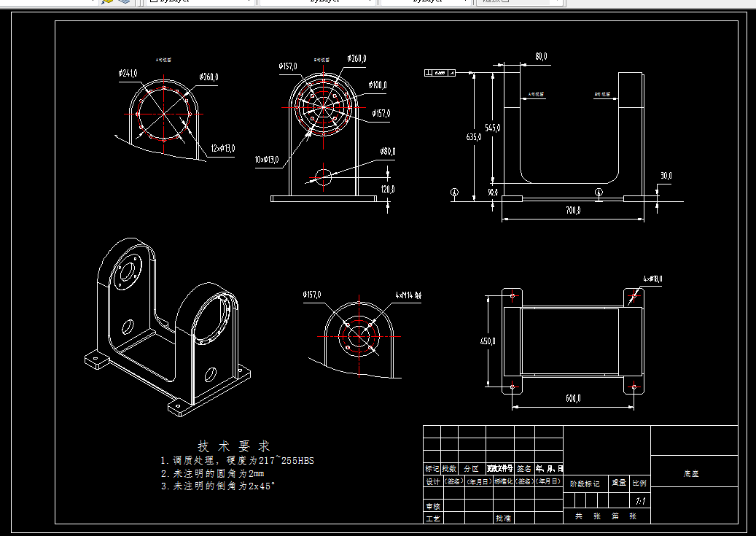Select note 1 about 217~255HBS hardness
Image resolution: width=756 pixels, height=536 pixels.
pyautogui.click(x=237, y=461)
